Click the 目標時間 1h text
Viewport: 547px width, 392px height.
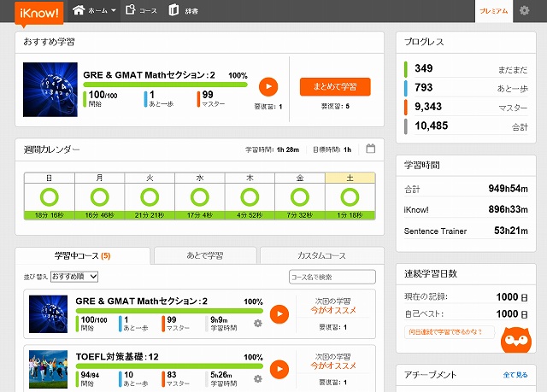pos(332,149)
